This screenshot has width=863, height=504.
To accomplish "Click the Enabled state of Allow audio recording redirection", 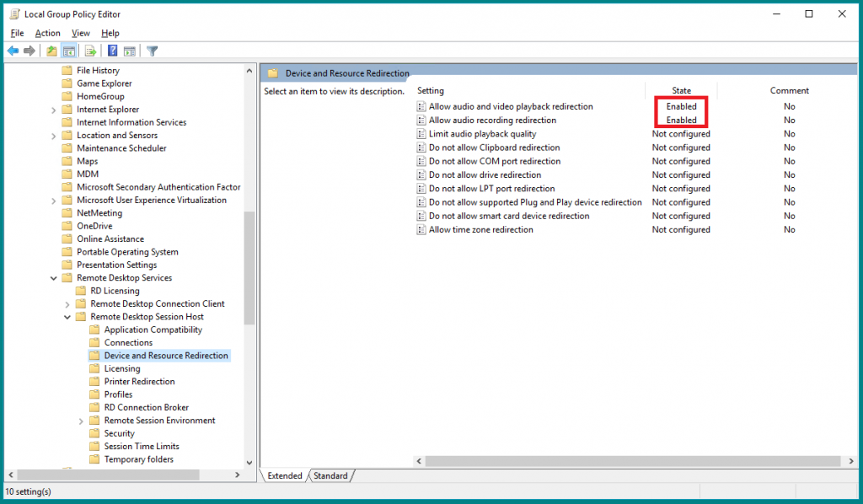I will [681, 120].
